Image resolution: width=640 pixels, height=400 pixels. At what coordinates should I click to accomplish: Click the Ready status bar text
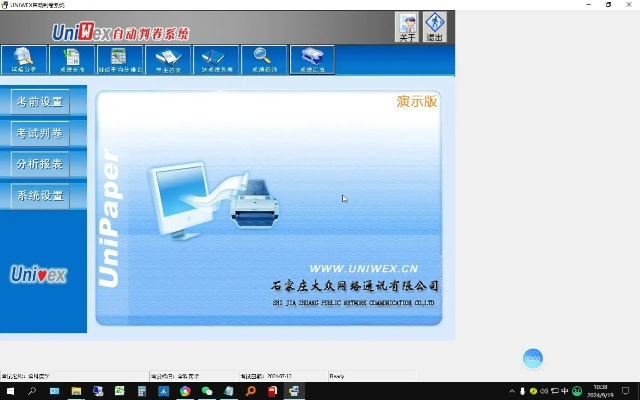[x=337, y=376]
